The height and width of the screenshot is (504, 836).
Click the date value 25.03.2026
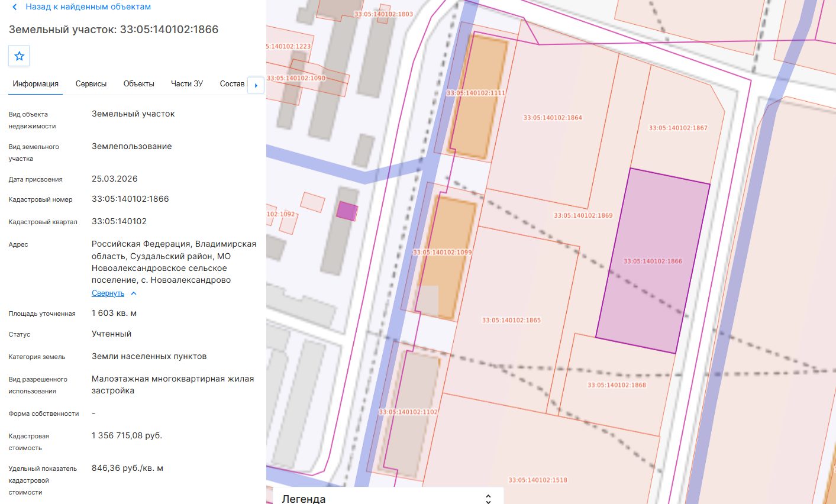(x=114, y=179)
